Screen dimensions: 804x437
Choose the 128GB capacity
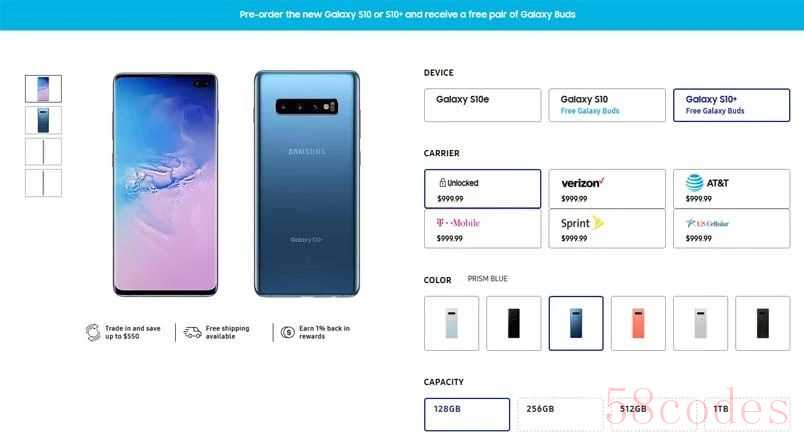tap(467, 414)
